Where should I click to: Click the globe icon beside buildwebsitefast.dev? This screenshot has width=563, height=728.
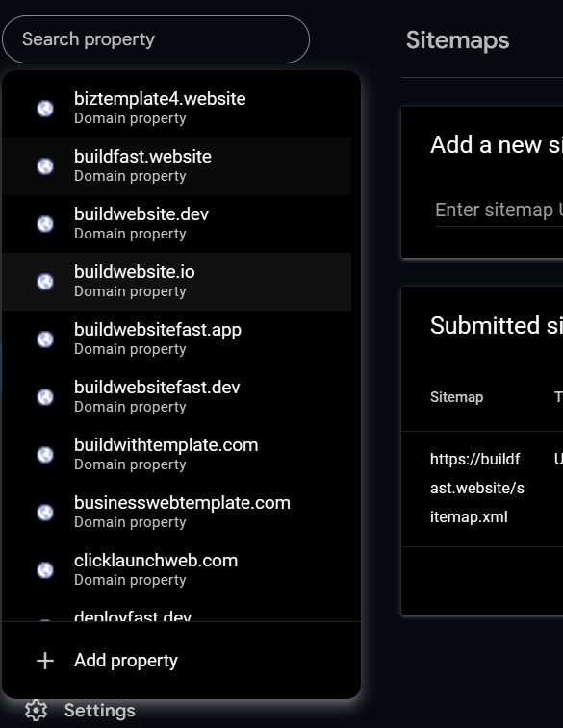[45, 397]
